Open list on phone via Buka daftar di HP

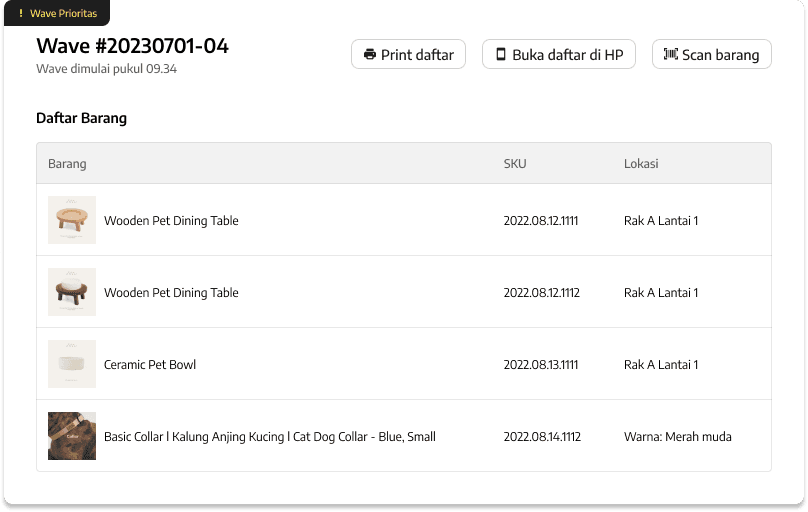pyautogui.click(x=558, y=55)
